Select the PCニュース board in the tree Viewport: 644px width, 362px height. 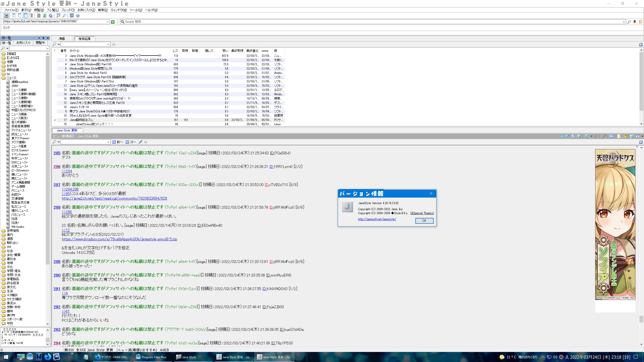[x=18, y=191]
